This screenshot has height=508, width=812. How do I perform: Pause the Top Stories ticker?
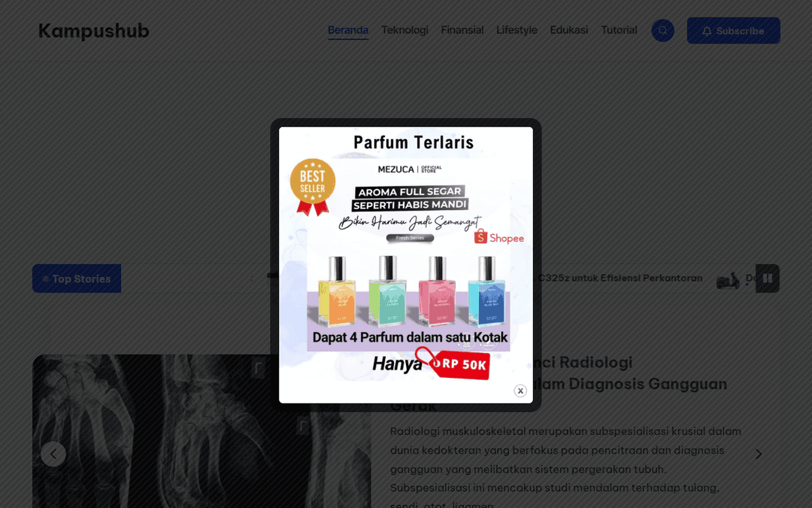768,278
